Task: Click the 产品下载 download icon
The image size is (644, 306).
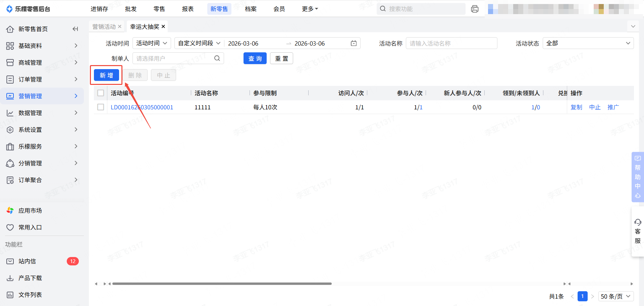Action: (10, 278)
